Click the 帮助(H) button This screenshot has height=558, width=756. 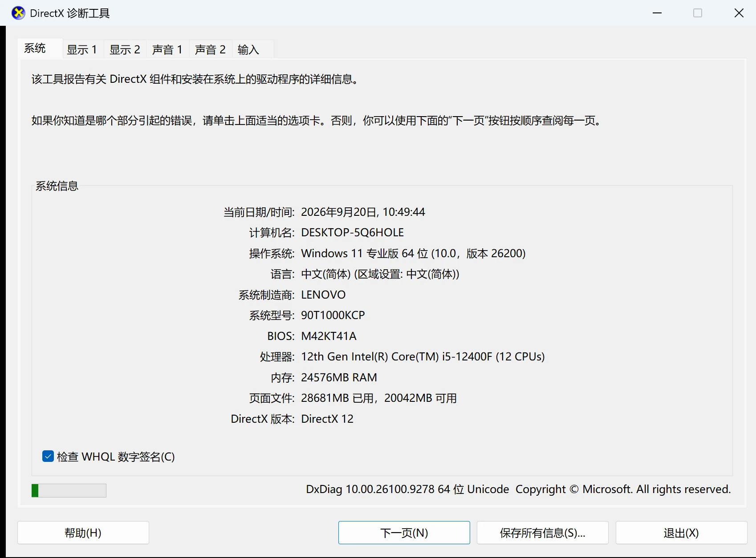(83, 533)
